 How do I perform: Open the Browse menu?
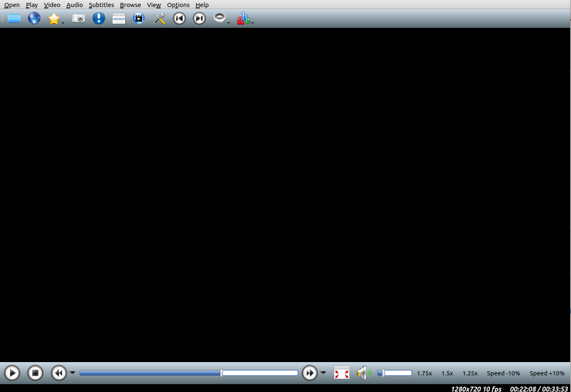click(x=130, y=5)
